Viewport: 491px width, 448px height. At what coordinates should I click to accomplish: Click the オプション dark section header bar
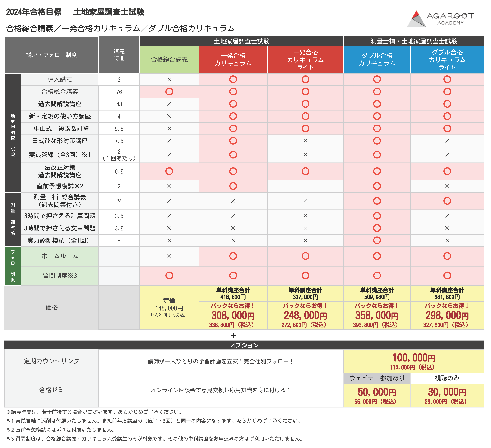coord(244,345)
